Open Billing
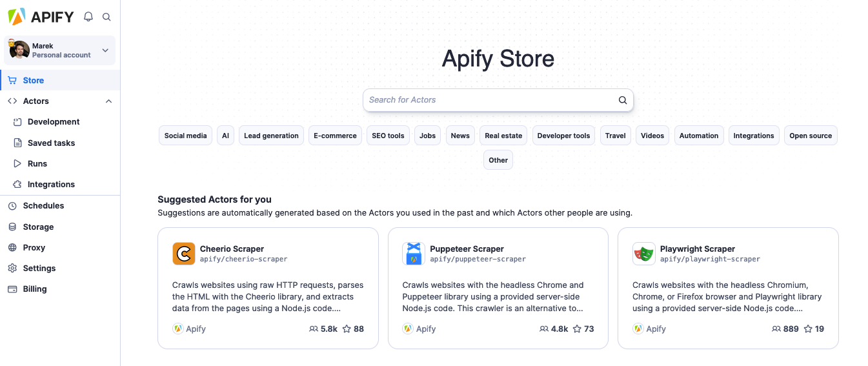The height and width of the screenshot is (366, 868). tap(35, 289)
